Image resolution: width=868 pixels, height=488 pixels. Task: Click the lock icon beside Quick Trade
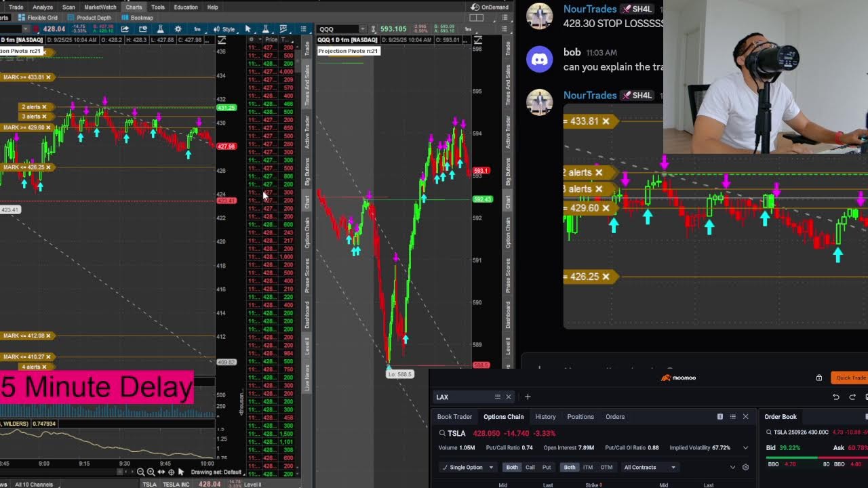point(819,378)
